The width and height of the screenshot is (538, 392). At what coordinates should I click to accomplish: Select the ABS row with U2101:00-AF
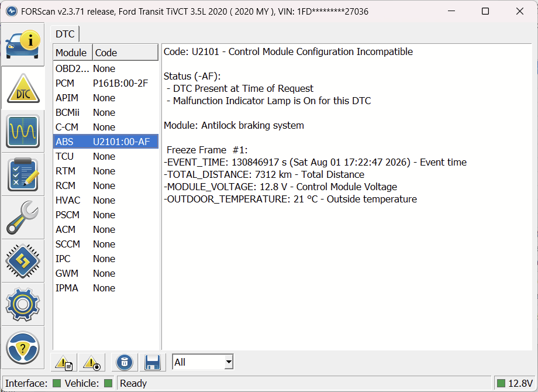(x=106, y=142)
